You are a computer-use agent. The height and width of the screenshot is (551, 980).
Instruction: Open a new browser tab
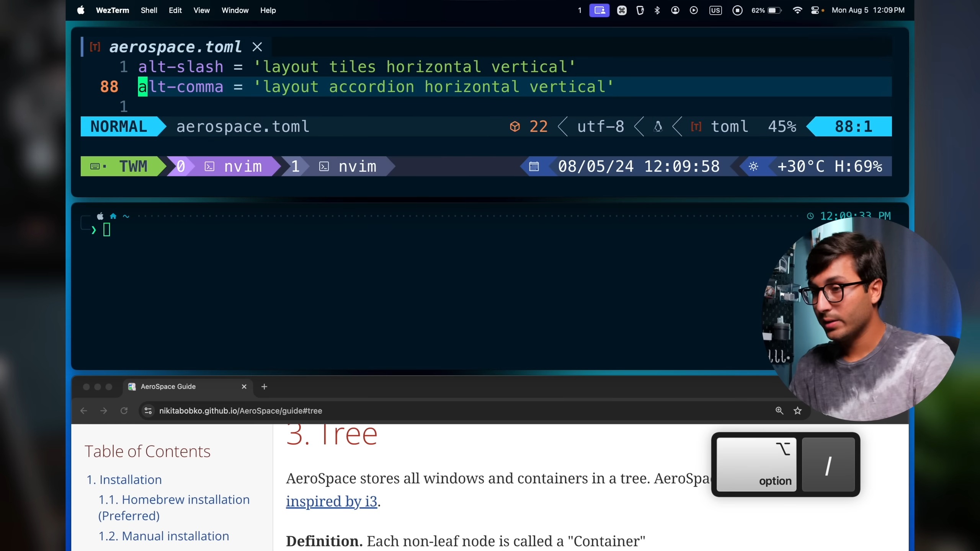tap(264, 386)
